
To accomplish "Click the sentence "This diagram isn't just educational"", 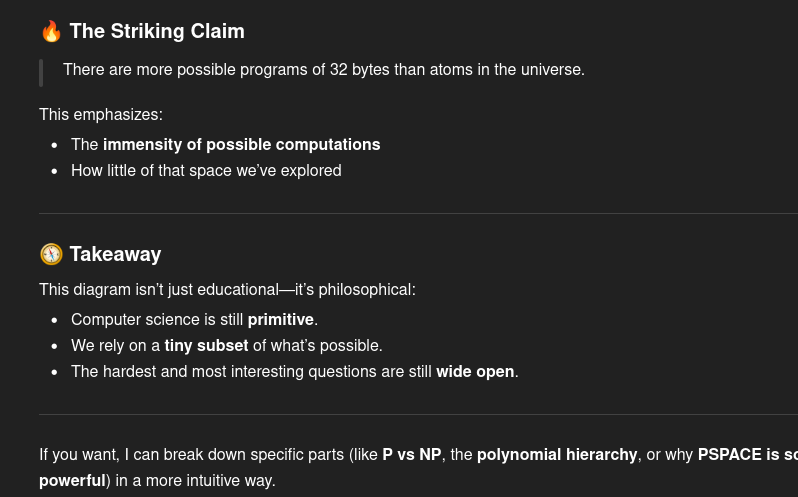I will [227, 290].
